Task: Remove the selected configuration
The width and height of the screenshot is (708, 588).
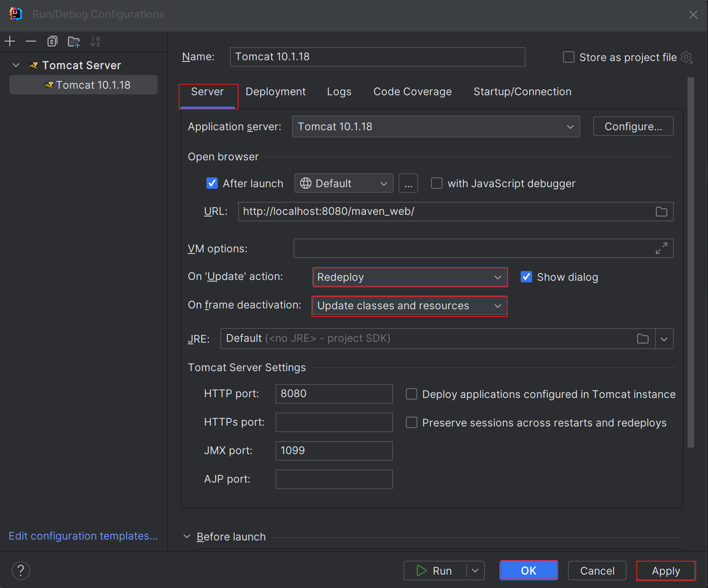Action: click(31, 41)
